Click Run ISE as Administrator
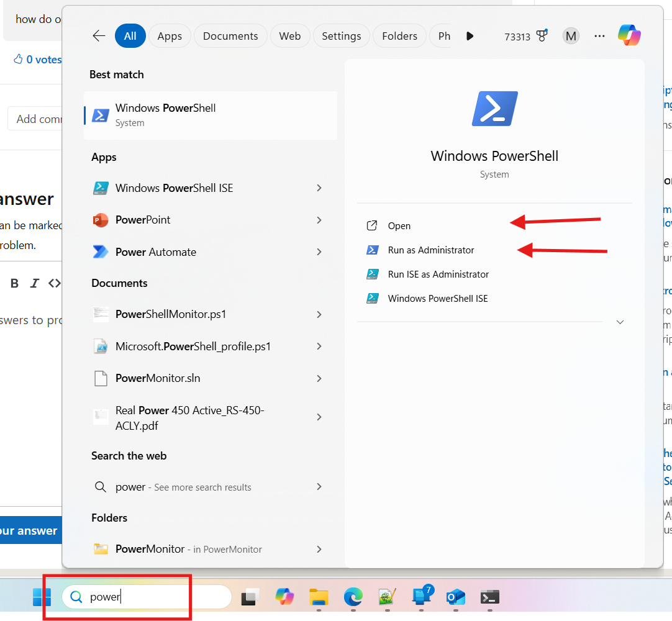Viewport: 672px width, 621px height. tap(438, 274)
